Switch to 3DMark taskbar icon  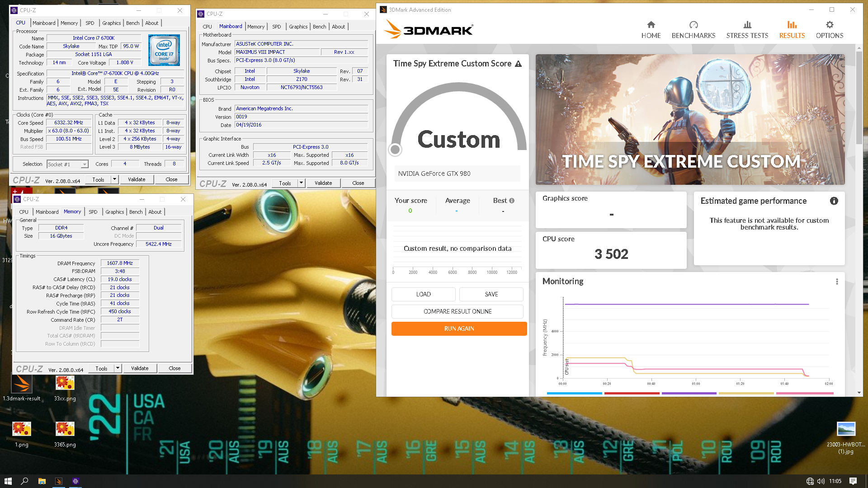[x=59, y=481]
